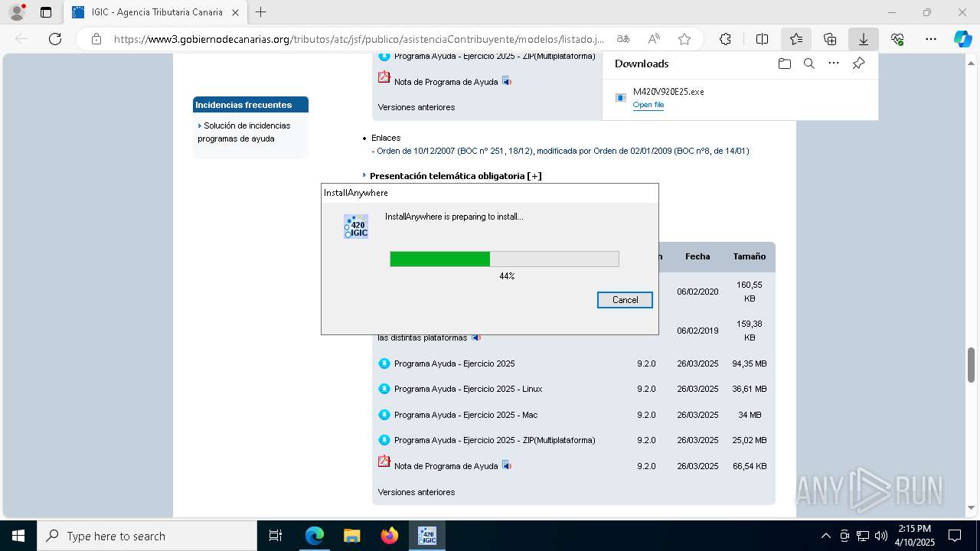Screen dimensions: 980x551
Task: Pin the Downloads panel
Action: (858, 64)
